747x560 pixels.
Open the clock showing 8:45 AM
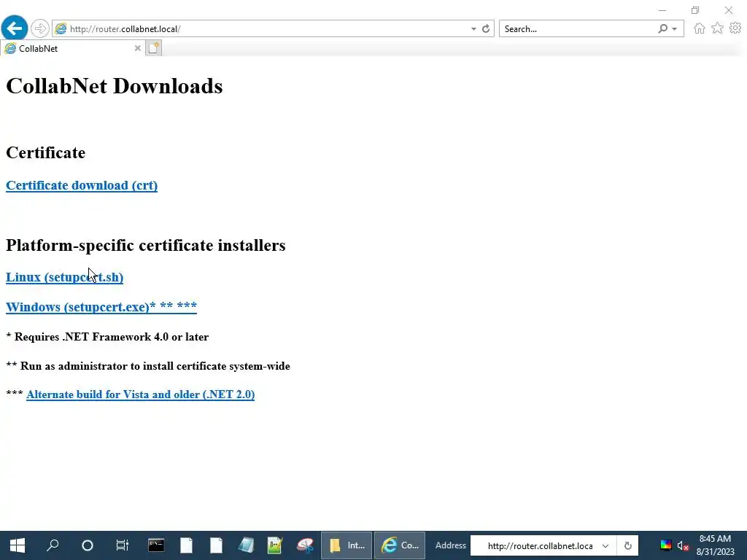[716, 545]
